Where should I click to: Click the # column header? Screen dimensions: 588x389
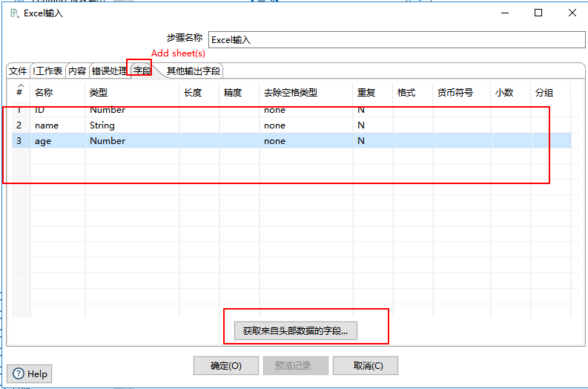(x=21, y=92)
